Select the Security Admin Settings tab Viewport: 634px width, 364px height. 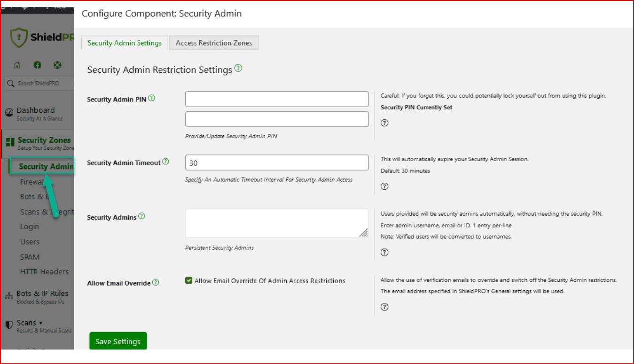pos(125,43)
